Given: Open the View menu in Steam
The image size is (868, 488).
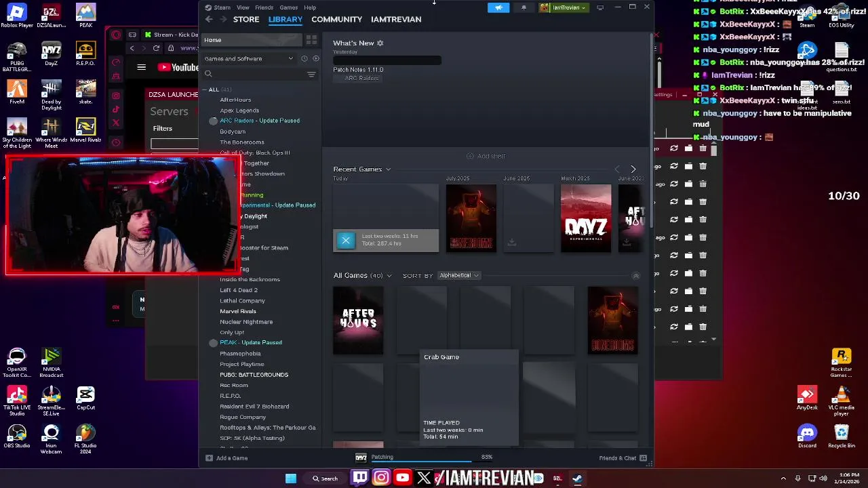Looking at the screenshot, I should (243, 7).
